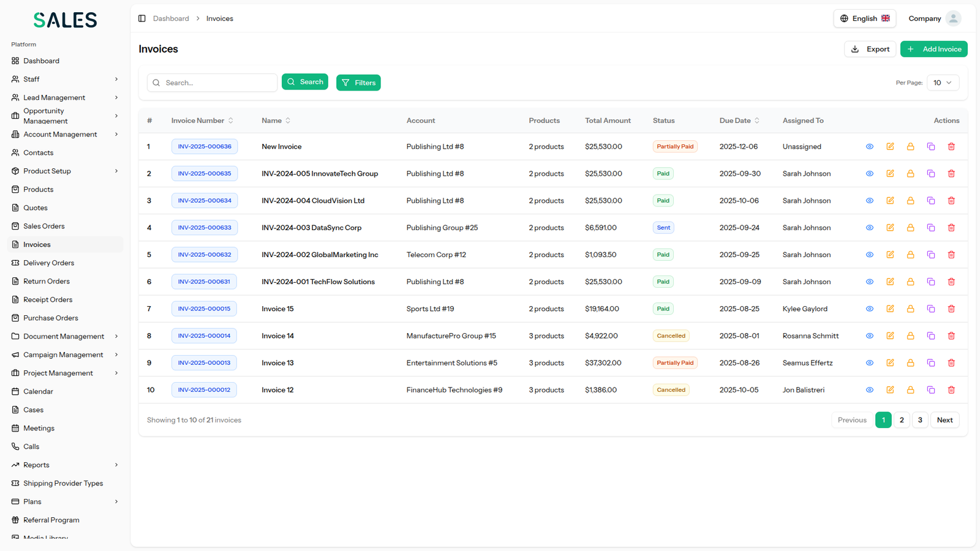Click the user avatar icon beside Company

[x=953, y=18]
